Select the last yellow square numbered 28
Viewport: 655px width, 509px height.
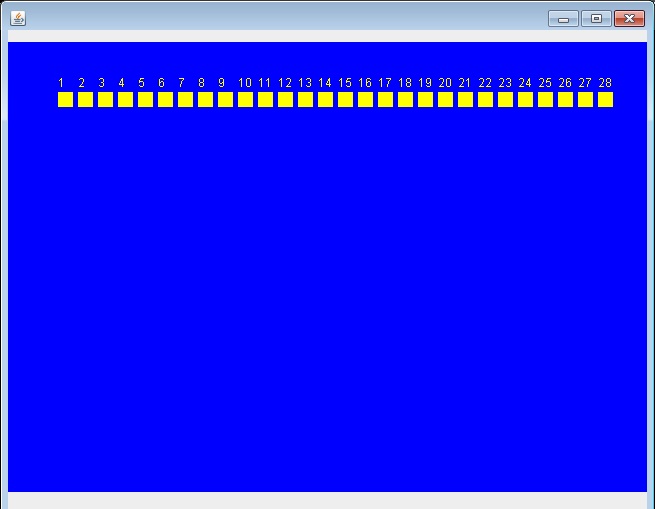point(605,99)
